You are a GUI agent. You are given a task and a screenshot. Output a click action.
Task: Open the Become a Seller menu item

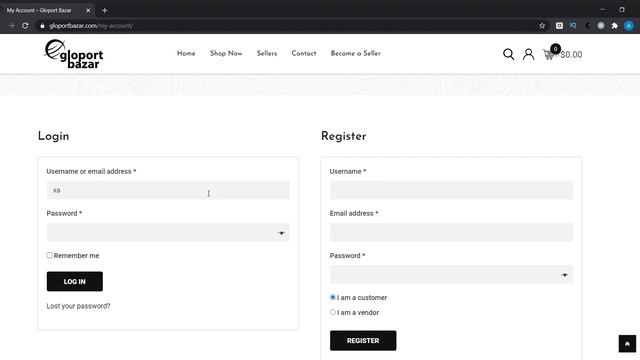[x=356, y=53]
